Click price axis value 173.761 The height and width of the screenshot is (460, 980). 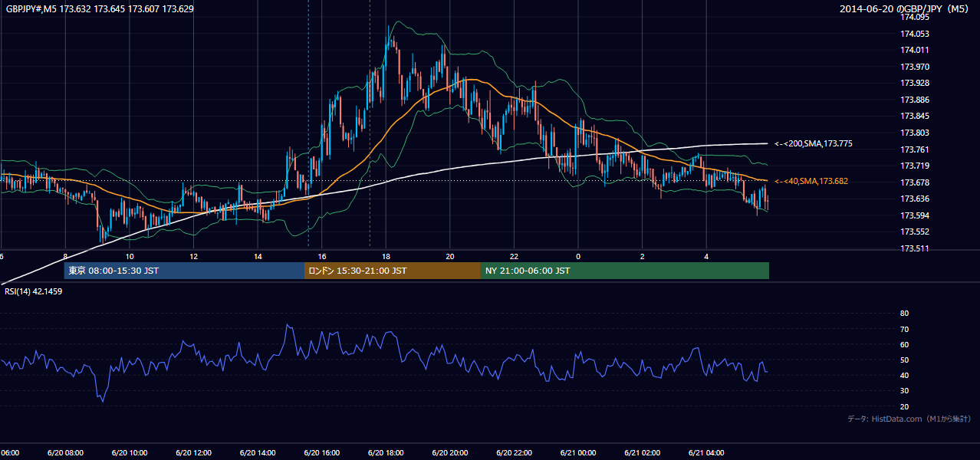tap(914, 149)
